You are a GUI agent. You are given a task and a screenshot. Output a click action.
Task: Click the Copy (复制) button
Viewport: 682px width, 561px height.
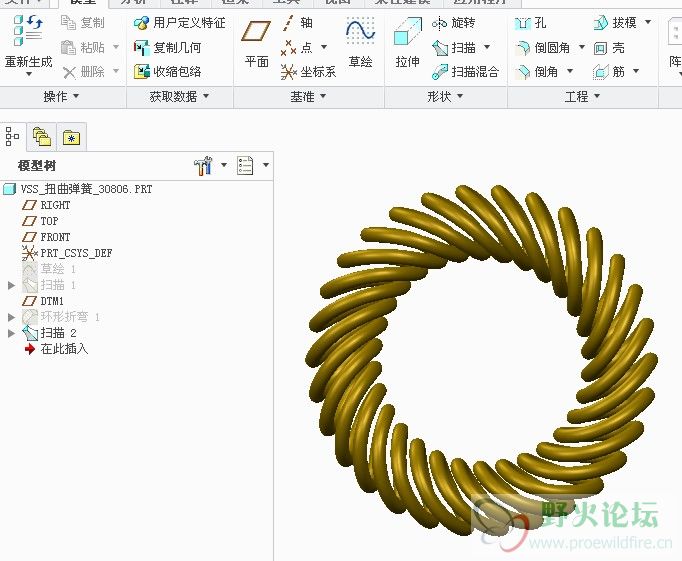pos(83,23)
